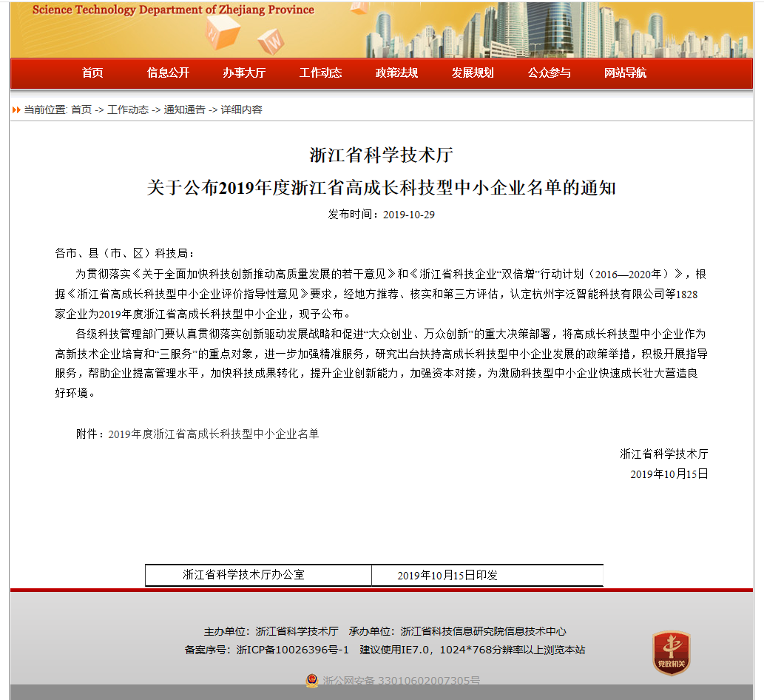Click the orange arrow icon before 当前位置
Screen dimensions: 764x700
pos(16,110)
